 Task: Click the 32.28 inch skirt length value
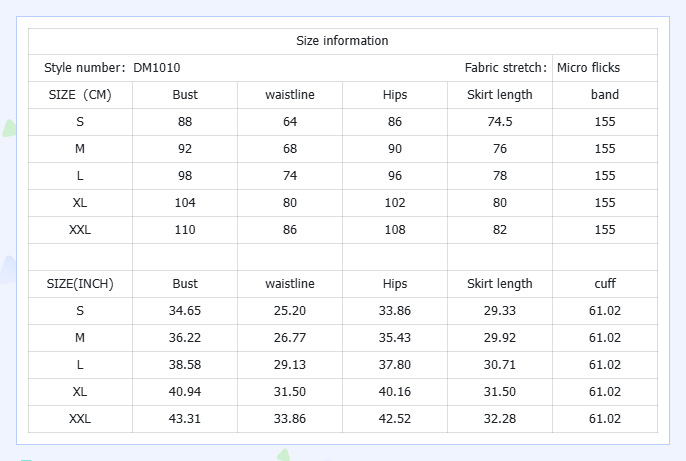point(500,419)
